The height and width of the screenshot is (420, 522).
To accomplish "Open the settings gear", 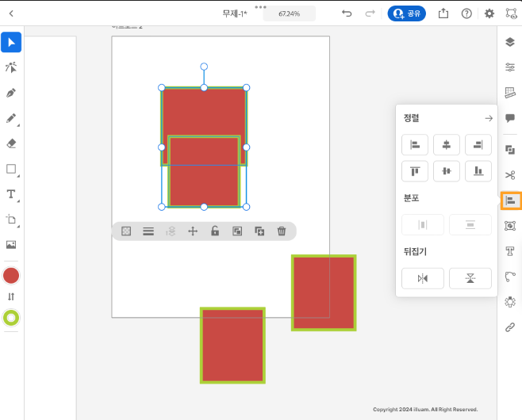I will (x=489, y=13).
